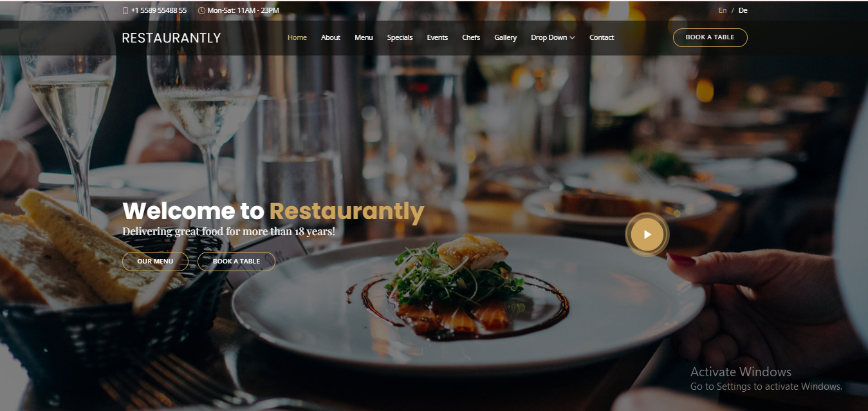Click the phone number +1 5589 55488 55
This screenshot has height=411, width=868.
pos(158,10)
